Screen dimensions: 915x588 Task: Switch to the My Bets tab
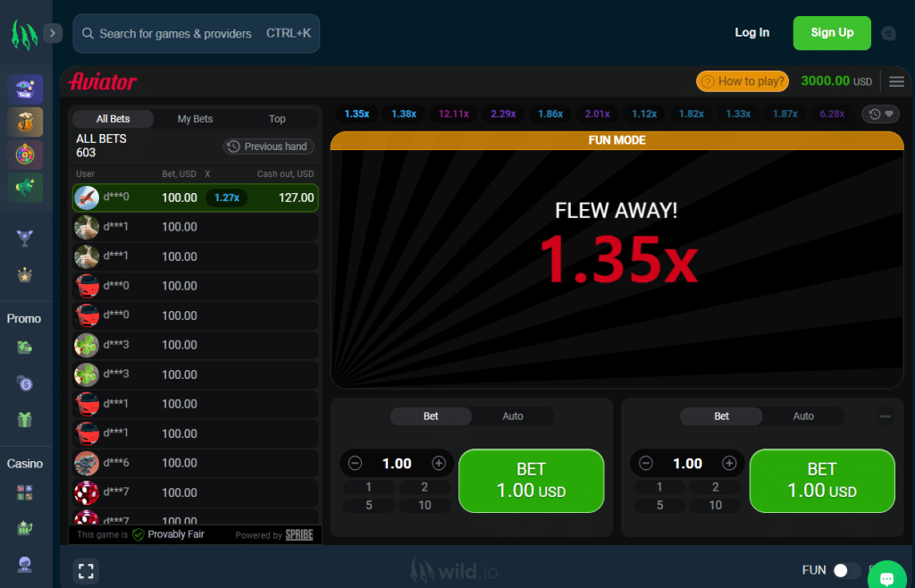[x=195, y=119]
